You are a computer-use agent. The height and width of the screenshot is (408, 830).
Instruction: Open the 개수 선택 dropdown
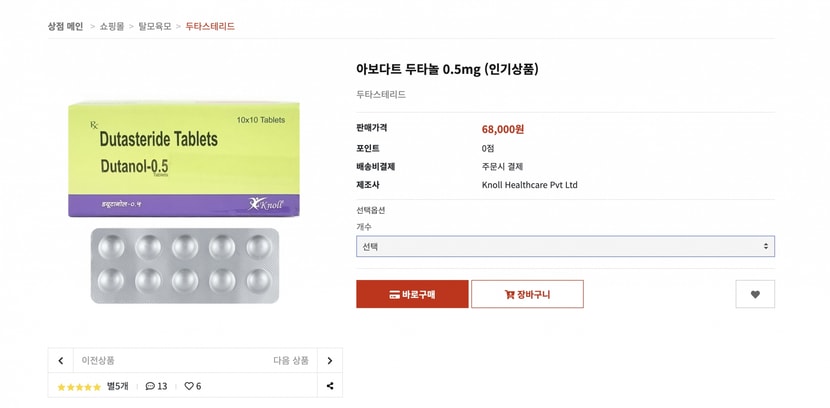tap(565, 247)
